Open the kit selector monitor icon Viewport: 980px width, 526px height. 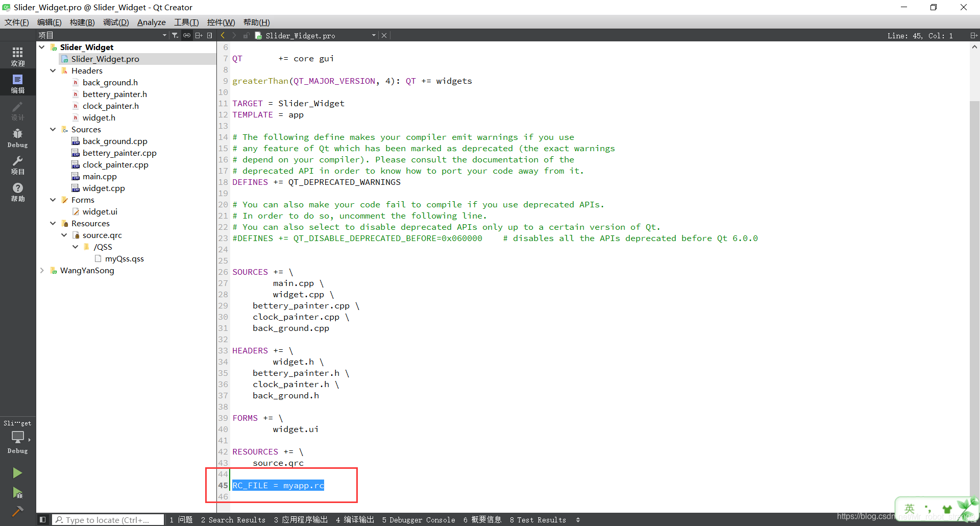pyautogui.click(x=18, y=438)
